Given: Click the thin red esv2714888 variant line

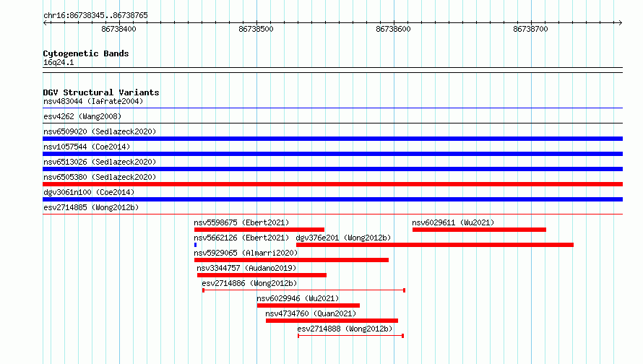Looking at the screenshot, I should click(350, 336).
